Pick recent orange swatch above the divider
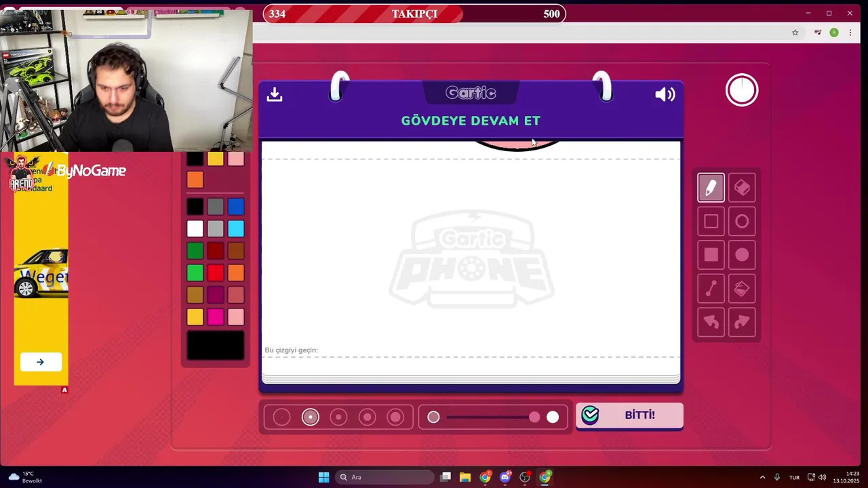The height and width of the screenshot is (488, 868). pos(195,180)
